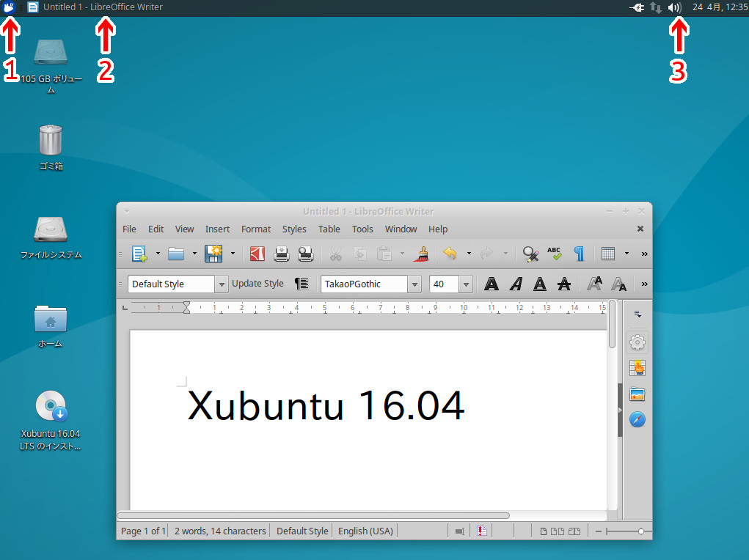Select book view layout icon
The image size is (749, 560).
tap(574, 531)
